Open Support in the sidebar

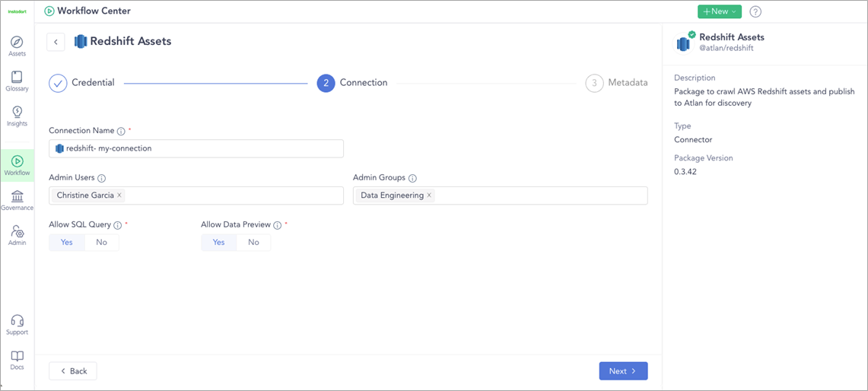[17, 325]
